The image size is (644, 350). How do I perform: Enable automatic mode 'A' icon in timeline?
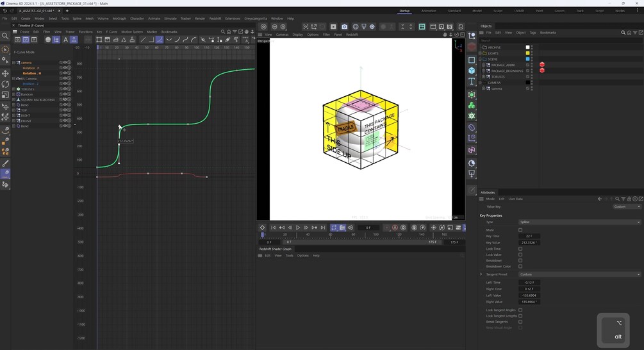(65, 40)
